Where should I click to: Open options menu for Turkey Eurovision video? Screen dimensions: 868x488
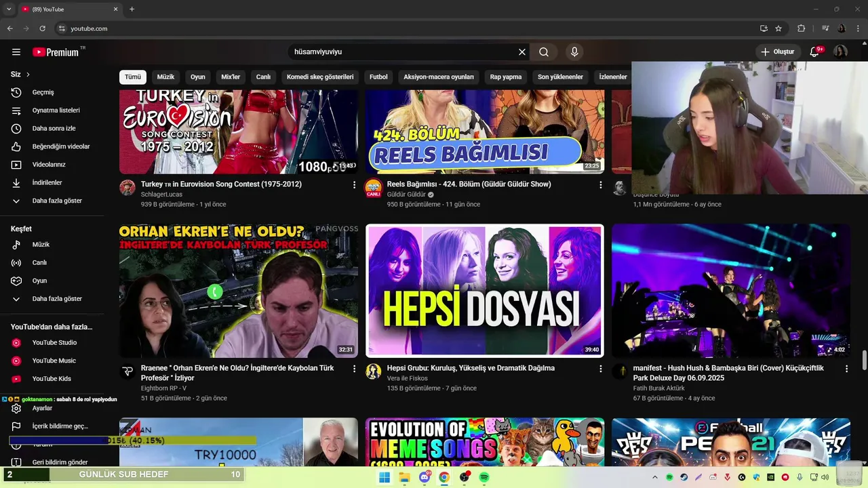(354, 184)
